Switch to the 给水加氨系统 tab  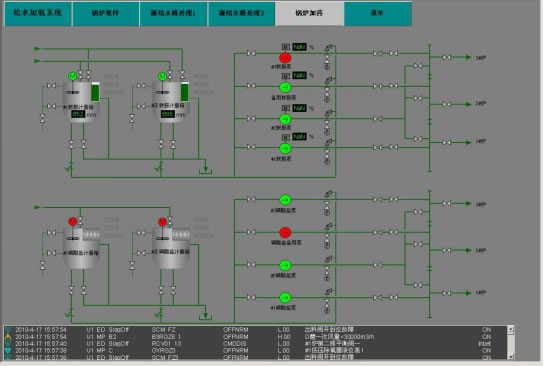(37, 14)
